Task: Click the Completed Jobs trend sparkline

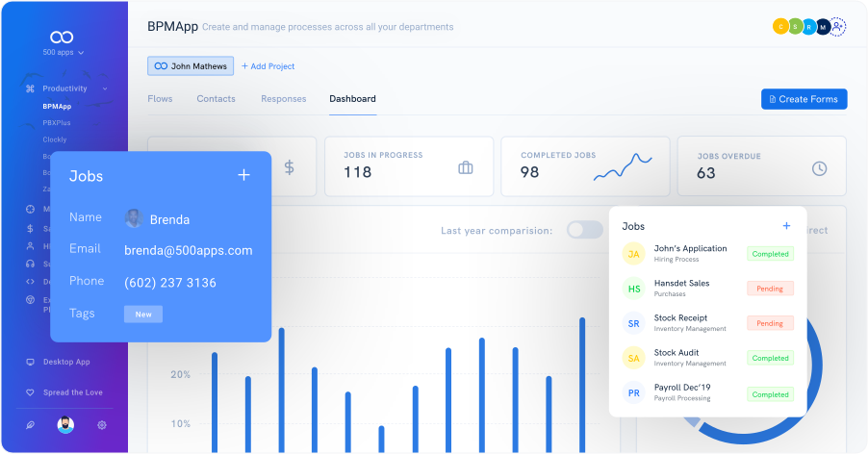Action: [623, 166]
